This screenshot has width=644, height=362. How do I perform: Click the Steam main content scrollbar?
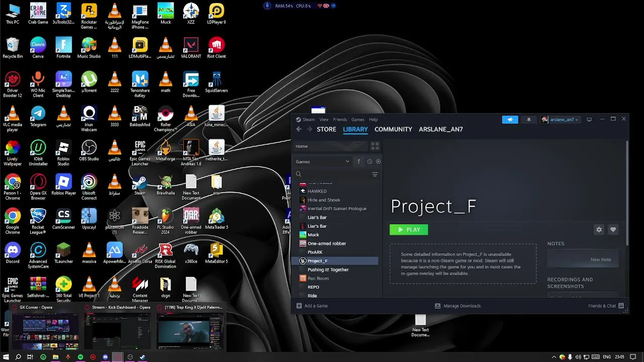(627, 193)
